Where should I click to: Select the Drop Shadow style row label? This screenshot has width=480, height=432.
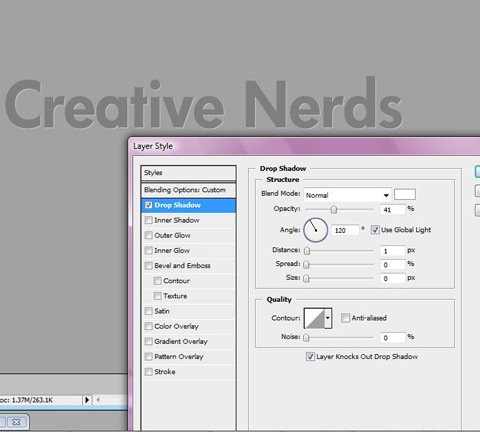pos(177,205)
